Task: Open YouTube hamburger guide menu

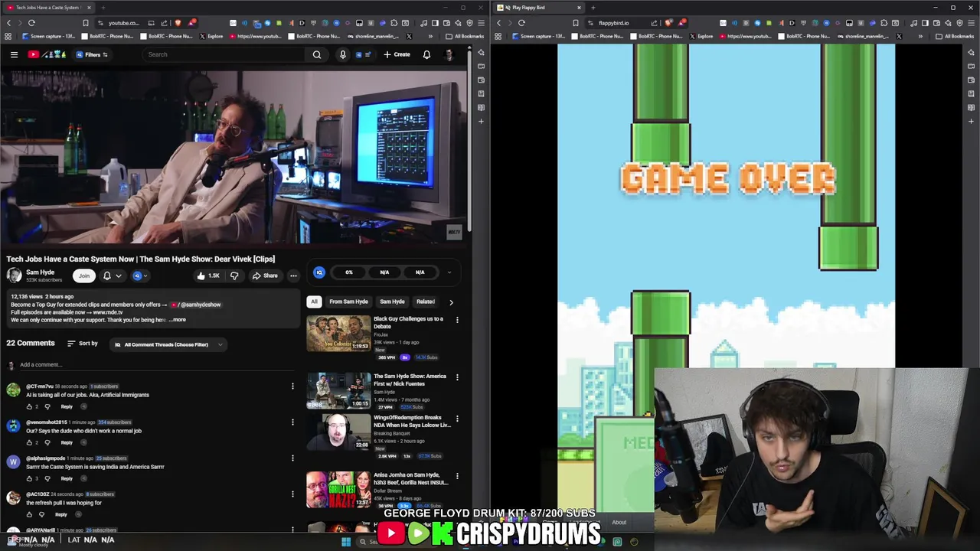Action: [x=14, y=54]
